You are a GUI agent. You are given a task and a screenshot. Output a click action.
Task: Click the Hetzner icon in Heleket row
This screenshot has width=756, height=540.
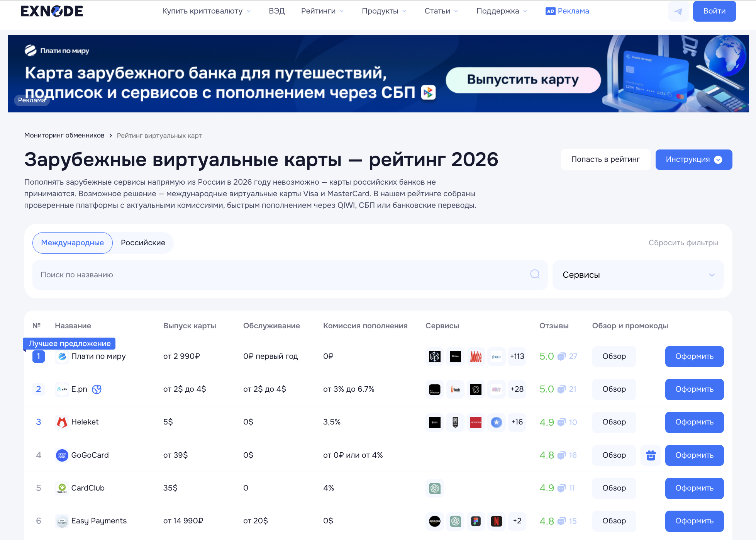coord(476,422)
